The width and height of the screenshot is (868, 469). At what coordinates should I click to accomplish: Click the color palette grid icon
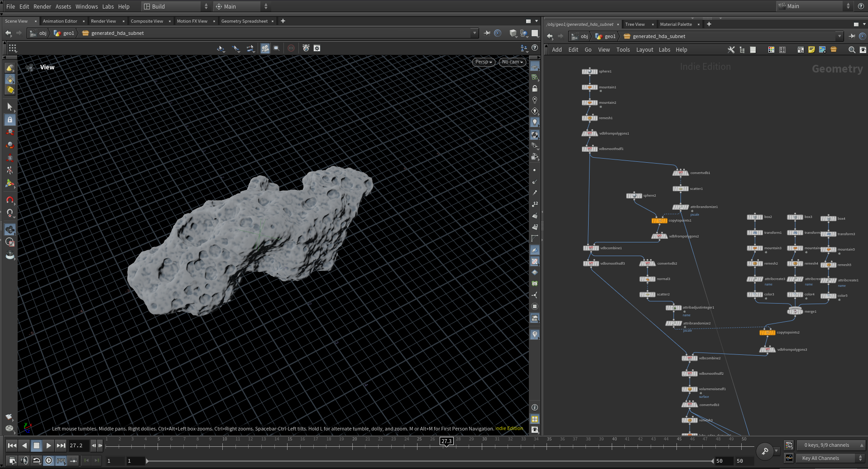(x=771, y=50)
